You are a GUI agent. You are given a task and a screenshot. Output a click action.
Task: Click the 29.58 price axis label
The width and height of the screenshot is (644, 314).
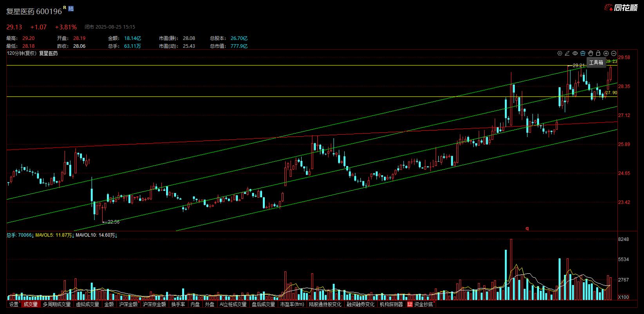[x=624, y=58]
